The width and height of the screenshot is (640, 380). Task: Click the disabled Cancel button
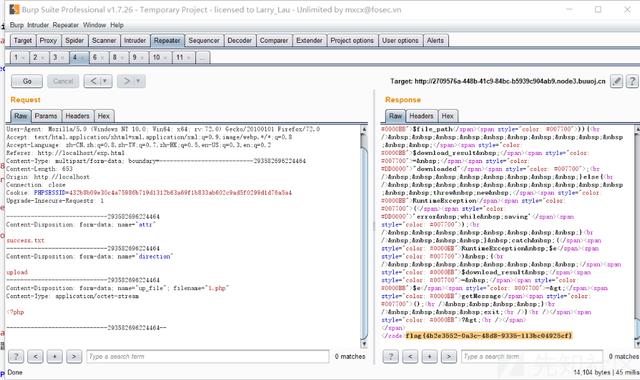pos(63,81)
